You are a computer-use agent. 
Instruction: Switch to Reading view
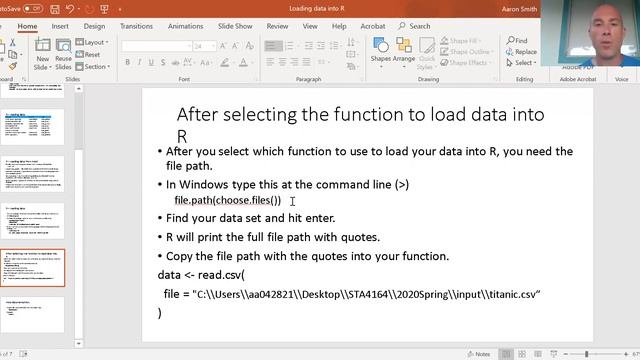[x=538, y=354]
